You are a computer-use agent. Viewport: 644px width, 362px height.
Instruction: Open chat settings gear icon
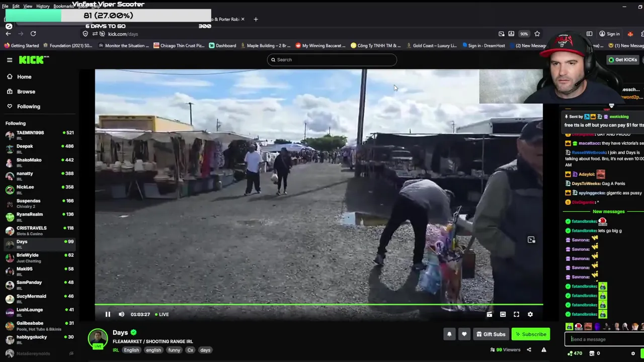coord(633,353)
